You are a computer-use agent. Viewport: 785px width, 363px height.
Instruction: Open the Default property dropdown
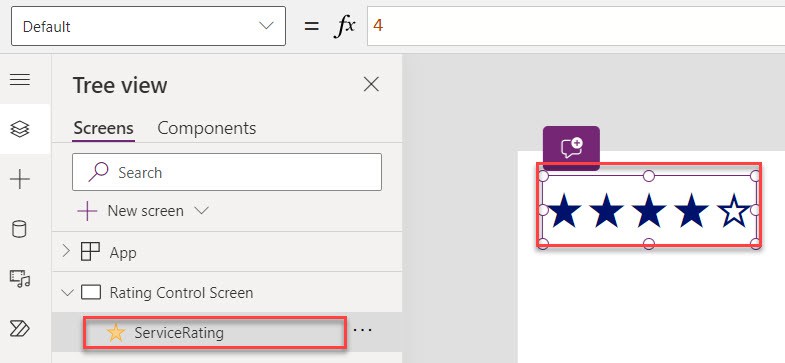pos(148,26)
